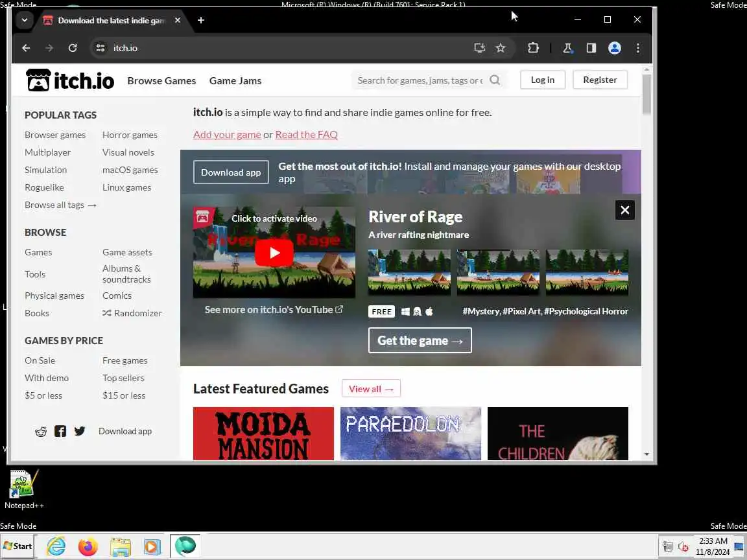
Task: Launch Firefox from the taskbar
Action: click(88, 546)
